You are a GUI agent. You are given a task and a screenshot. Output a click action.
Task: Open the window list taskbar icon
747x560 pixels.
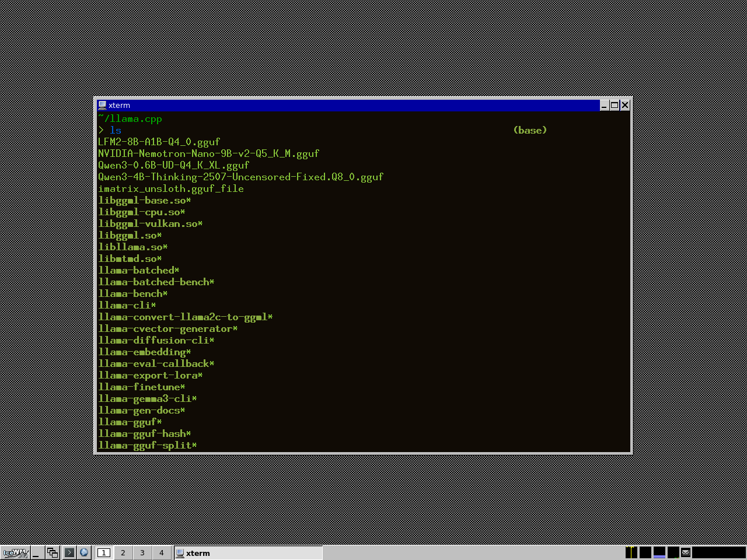point(53,552)
